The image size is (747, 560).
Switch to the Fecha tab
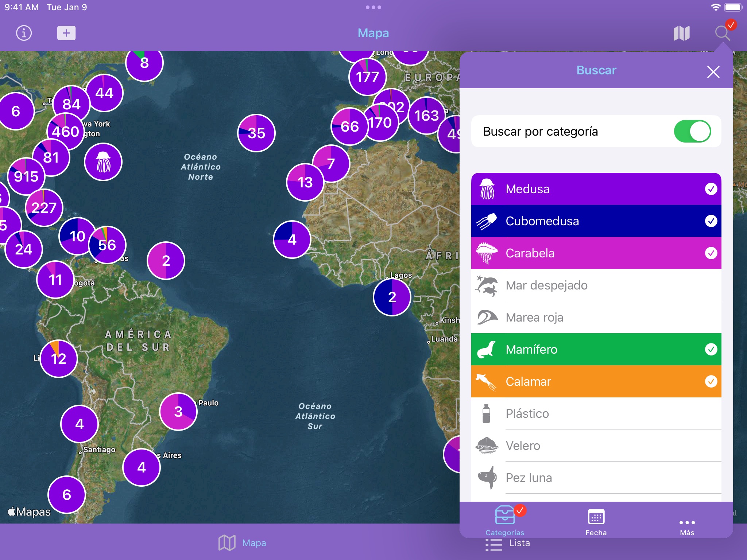(x=596, y=522)
